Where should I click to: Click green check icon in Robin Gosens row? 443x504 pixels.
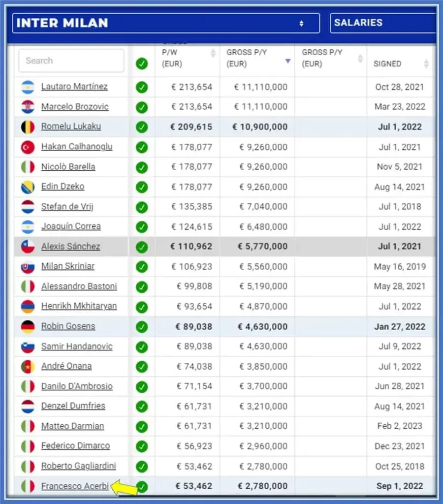[x=142, y=327]
